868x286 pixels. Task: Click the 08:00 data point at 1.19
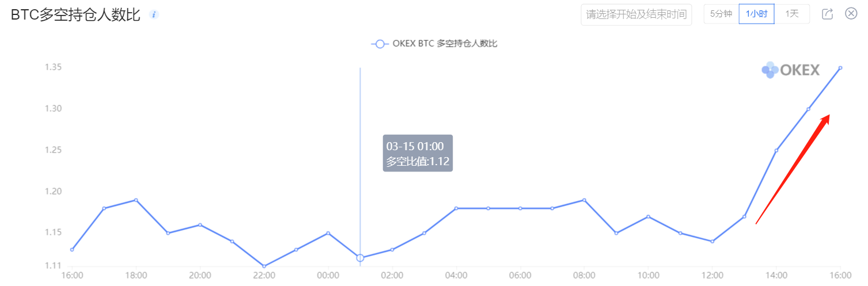coord(584,200)
